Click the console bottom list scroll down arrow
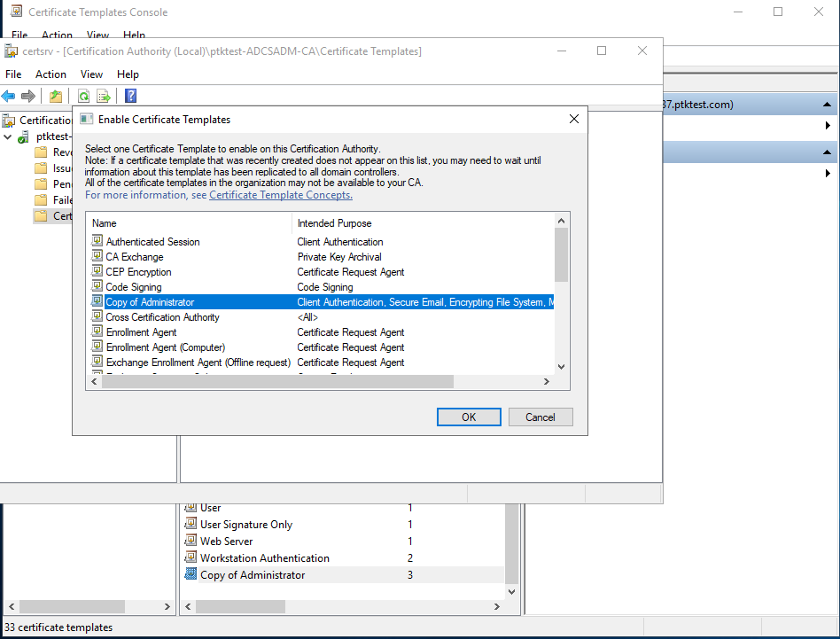Image resolution: width=840 pixels, height=639 pixels. click(x=511, y=591)
